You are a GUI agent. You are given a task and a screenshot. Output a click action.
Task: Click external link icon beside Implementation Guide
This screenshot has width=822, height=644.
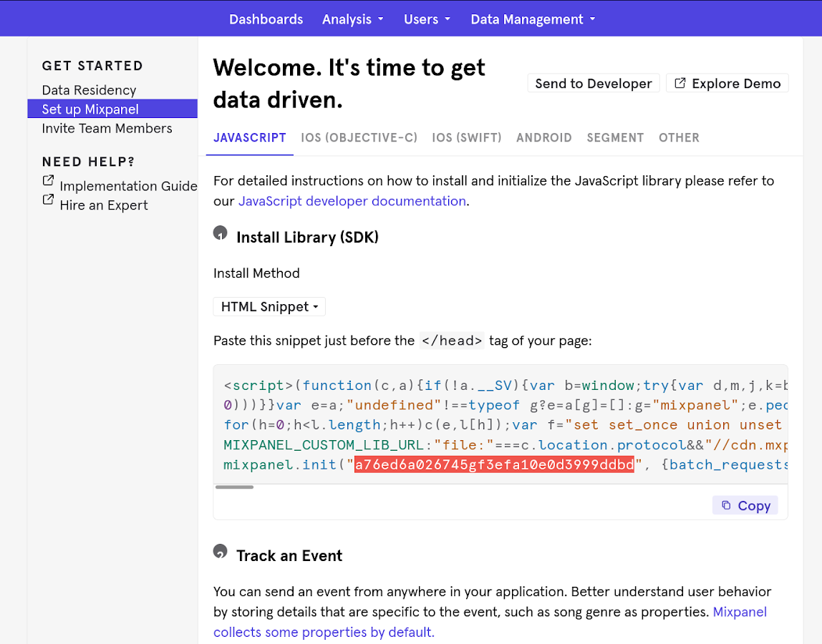click(48, 181)
